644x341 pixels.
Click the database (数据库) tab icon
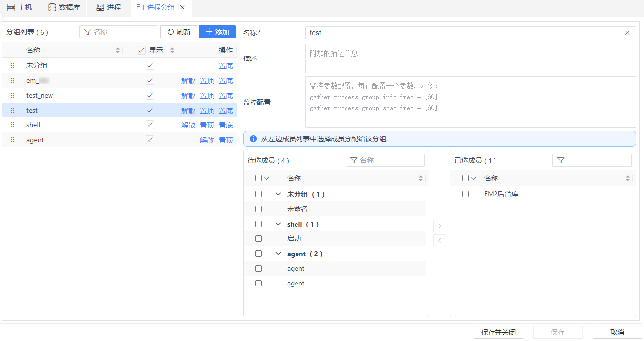point(52,7)
